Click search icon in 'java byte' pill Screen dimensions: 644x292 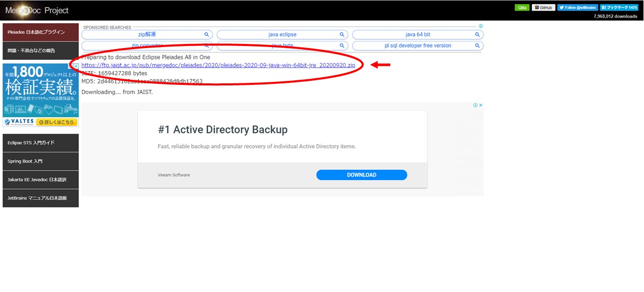(x=342, y=46)
